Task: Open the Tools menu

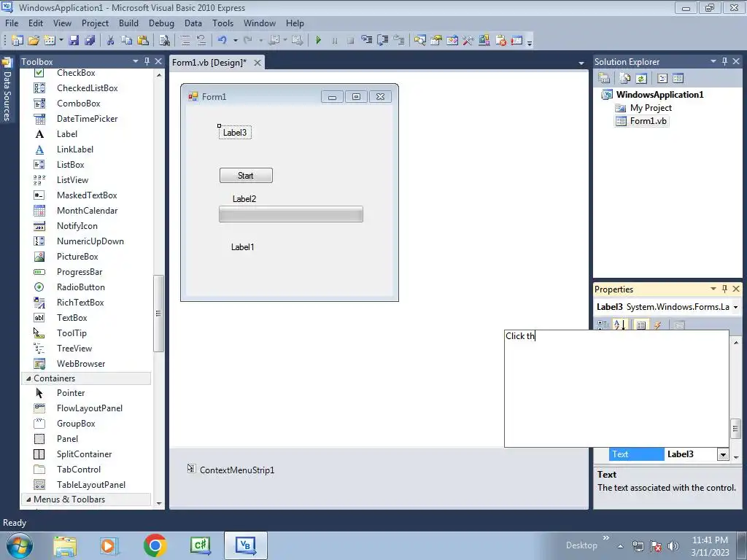Action: click(x=222, y=23)
